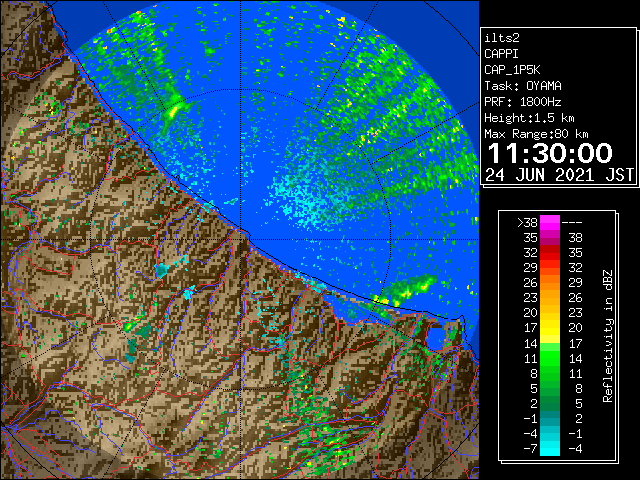This screenshot has width=640, height=480.
Task: Click the Task: OYAMA text
Action: [x=523, y=86]
